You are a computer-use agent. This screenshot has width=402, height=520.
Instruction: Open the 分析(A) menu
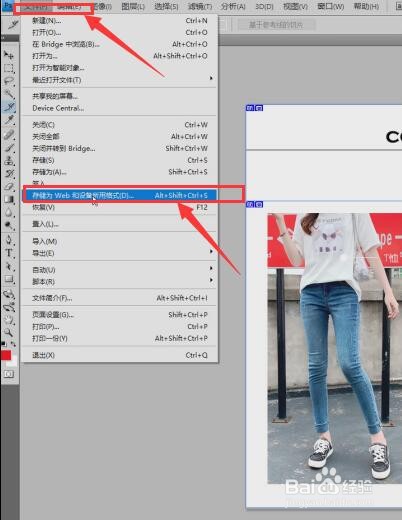tap(233, 6)
